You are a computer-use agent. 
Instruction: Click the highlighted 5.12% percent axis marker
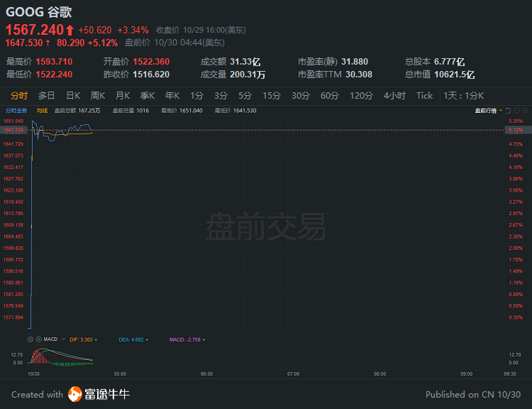tap(518, 130)
